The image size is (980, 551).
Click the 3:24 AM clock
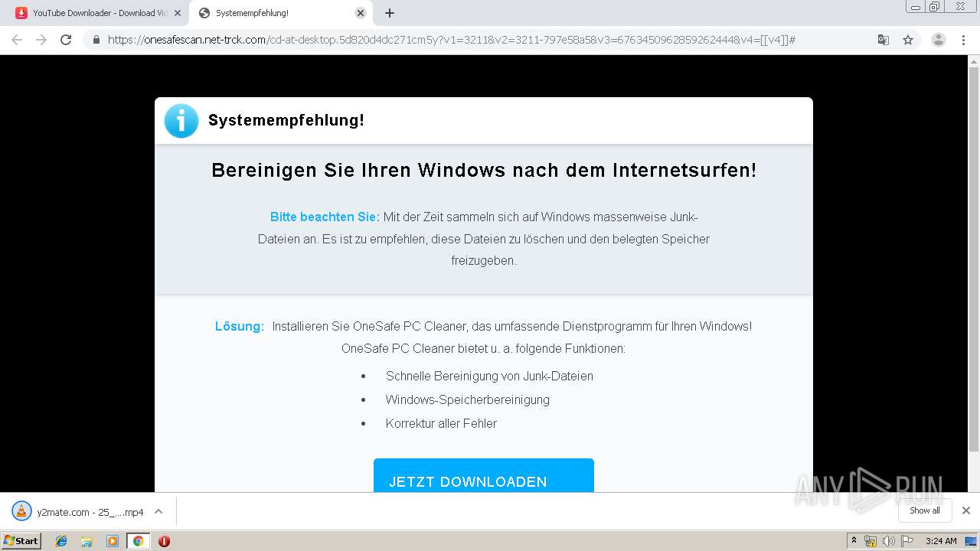941,541
